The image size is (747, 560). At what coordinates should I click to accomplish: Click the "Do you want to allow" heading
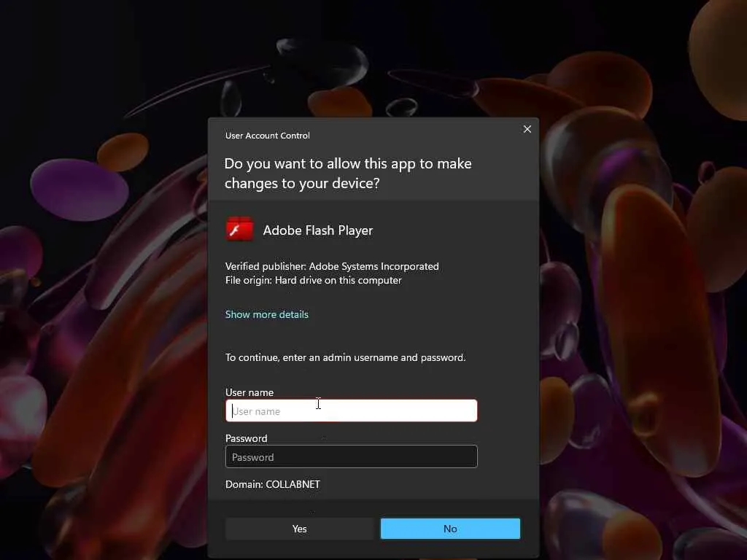(x=348, y=174)
